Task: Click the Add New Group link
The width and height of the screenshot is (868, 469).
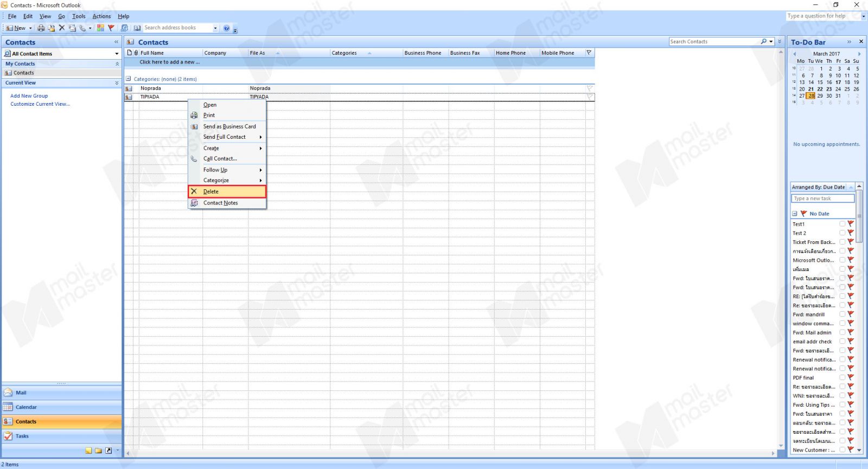Action: coord(29,96)
